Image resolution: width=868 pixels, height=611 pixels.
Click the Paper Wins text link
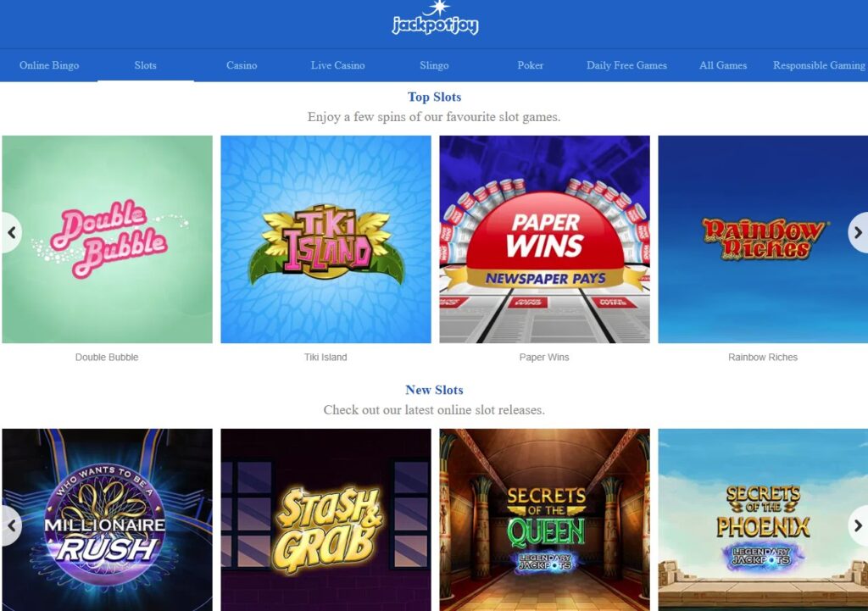click(544, 358)
